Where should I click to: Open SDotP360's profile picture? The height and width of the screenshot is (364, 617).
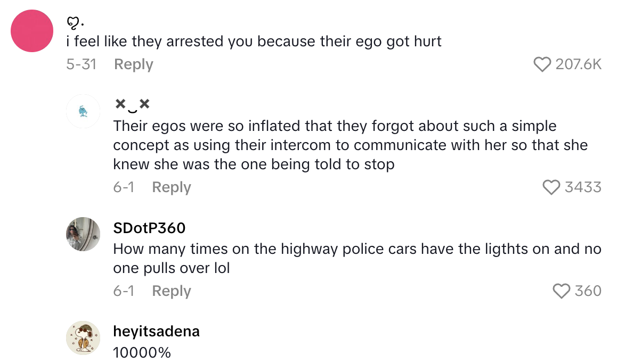[83, 234]
